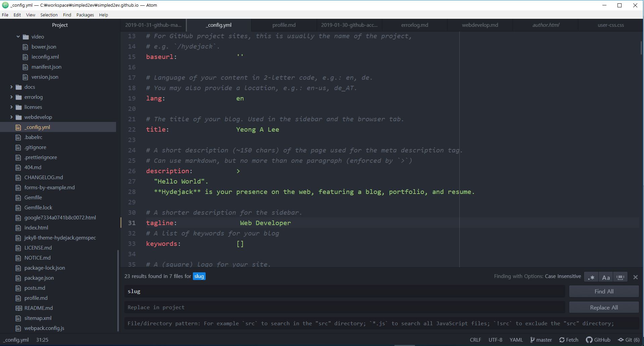This screenshot has width=644, height=346.
Task: Open google7334a0741b8c0072.html file
Action: coord(60,217)
